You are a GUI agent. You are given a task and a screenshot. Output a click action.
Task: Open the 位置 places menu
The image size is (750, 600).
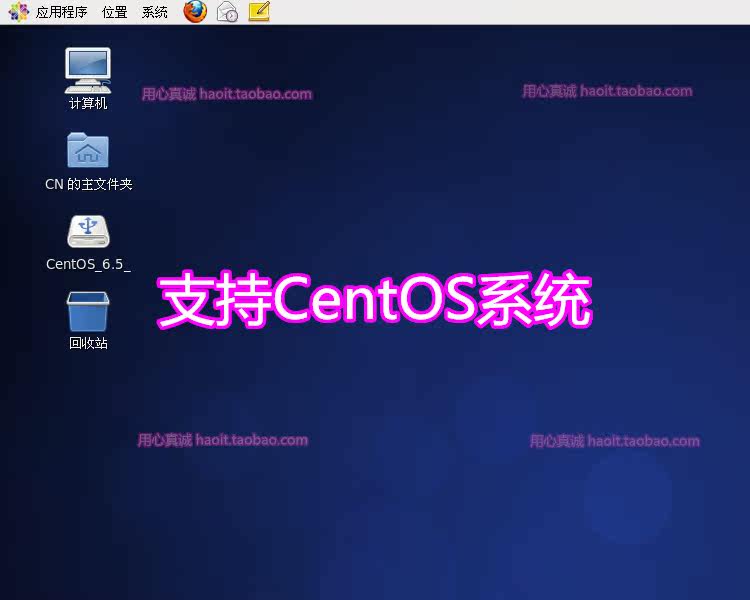pos(115,12)
